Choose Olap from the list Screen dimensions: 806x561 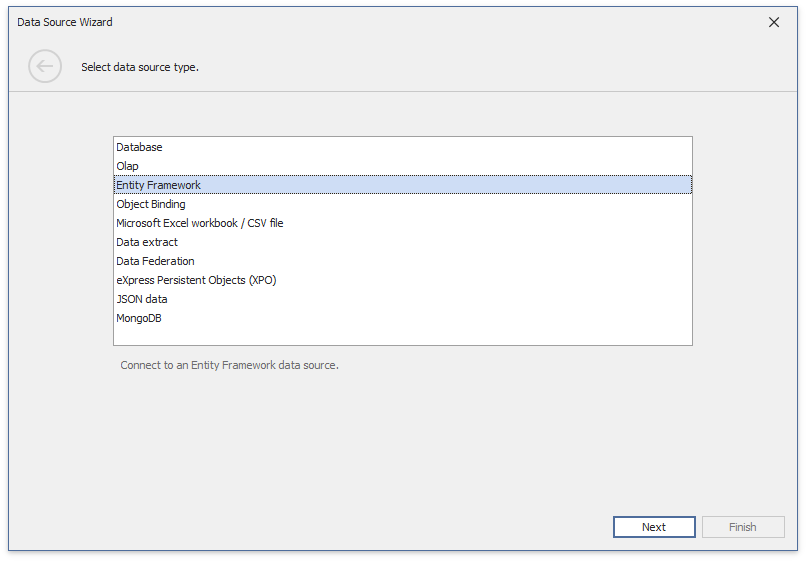pyautogui.click(x=402, y=166)
